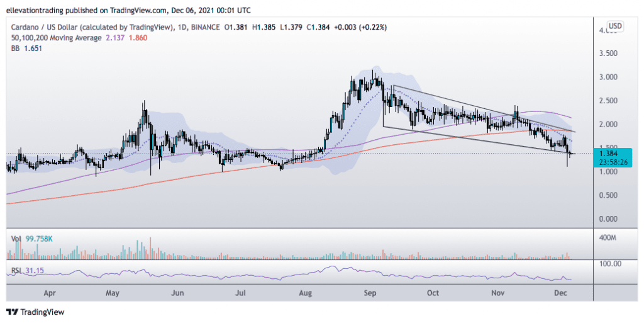
Task: Click the 100.00 RSI axis label
Action: tap(610, 263)
